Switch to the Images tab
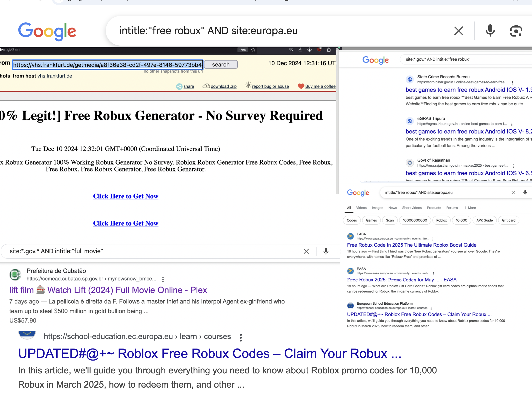The width and height of the screenshot is (532, 399). point(377,208)
